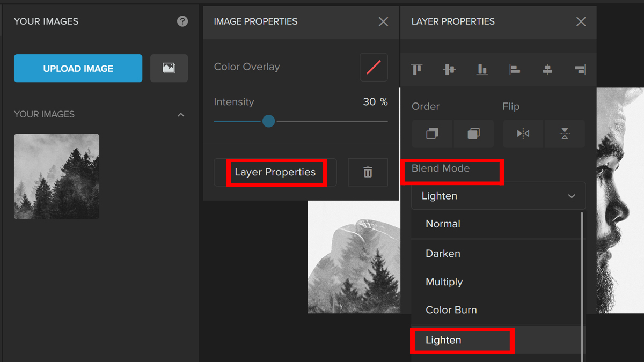Screen dimensions: 644x362
Task: Flip layer horizontally
Action: tap(523, 134)
